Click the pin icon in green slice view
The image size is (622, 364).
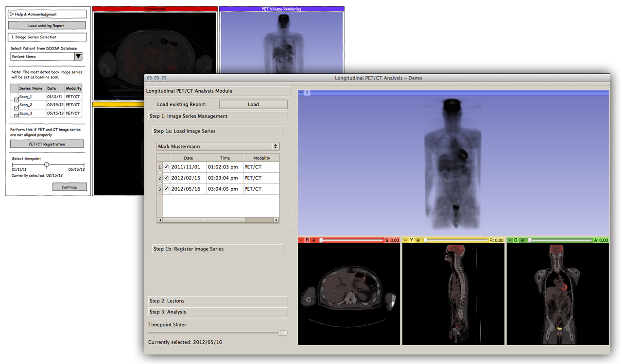[510, 240]
